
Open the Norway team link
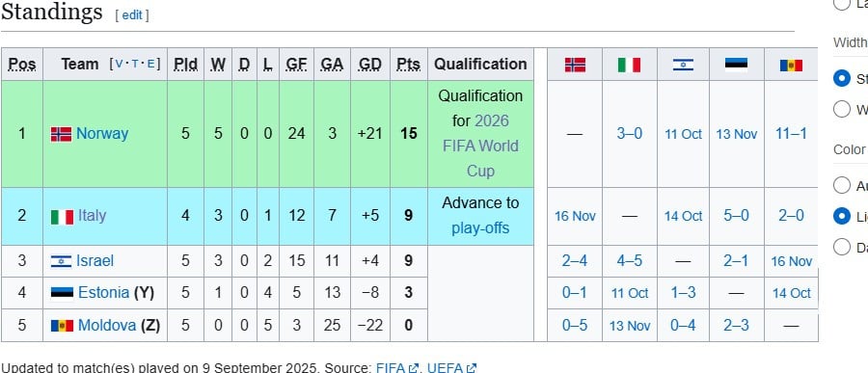tap(102, 133)
